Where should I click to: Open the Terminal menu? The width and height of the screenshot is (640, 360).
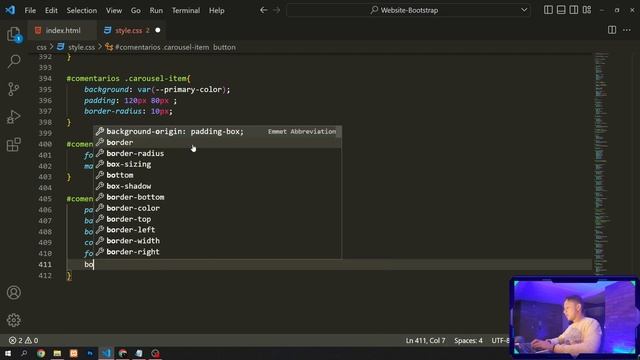[186, 11]
